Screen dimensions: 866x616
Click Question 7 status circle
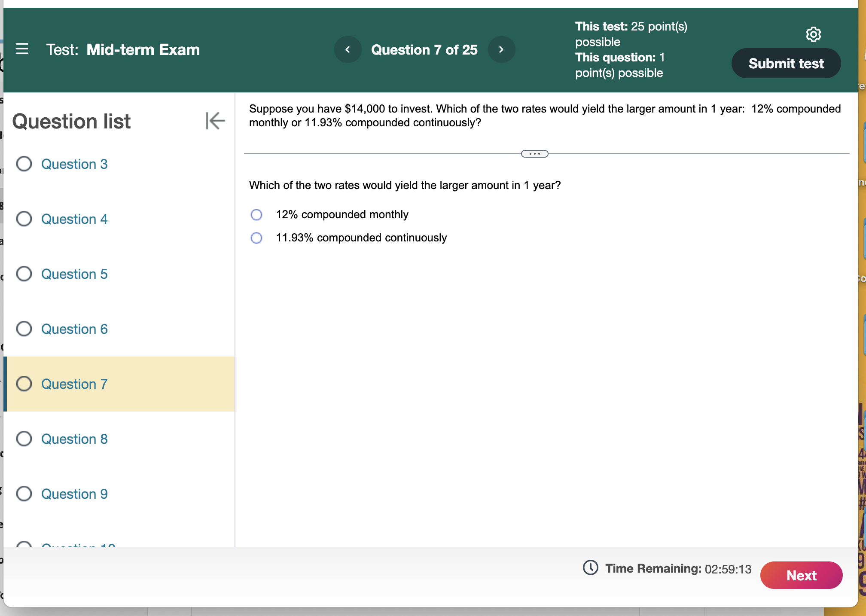pyautogui.click(x=24, y=384)
